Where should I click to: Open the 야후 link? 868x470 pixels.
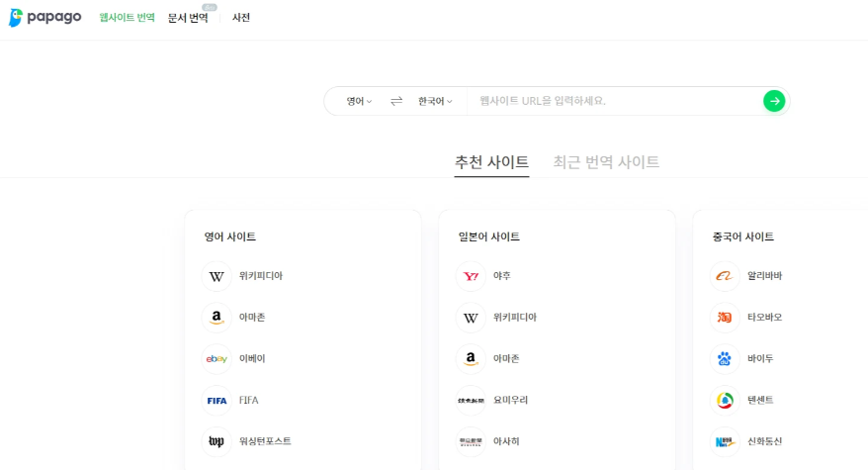pos(502,276)
